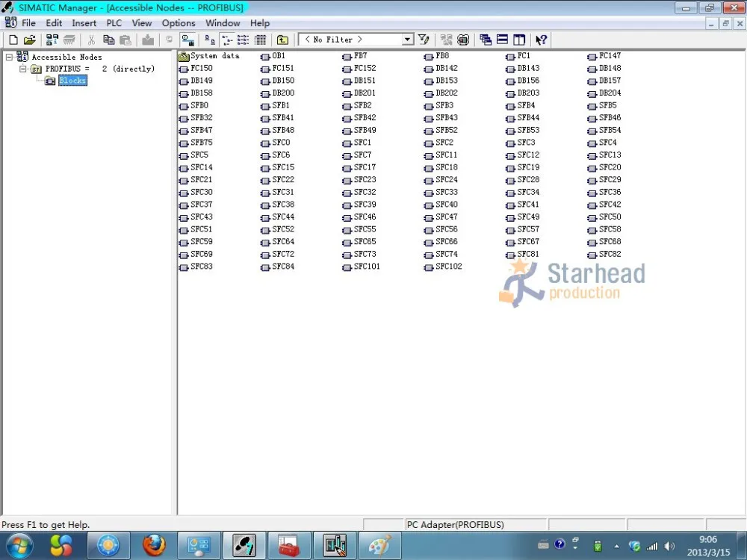Click the Tile Vertically icon
The image size is (747, 560).
519,40
